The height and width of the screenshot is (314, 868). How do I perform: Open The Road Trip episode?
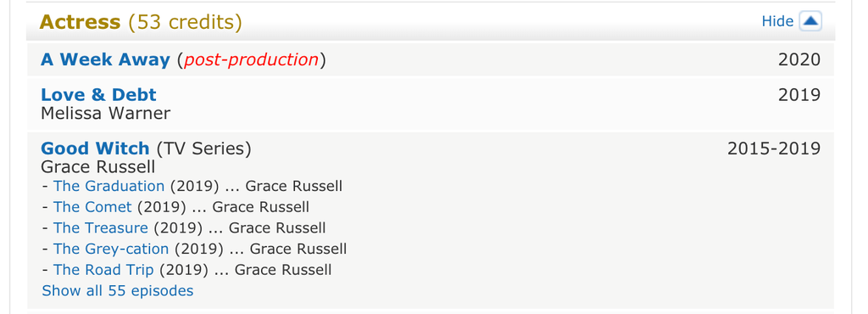103,270
